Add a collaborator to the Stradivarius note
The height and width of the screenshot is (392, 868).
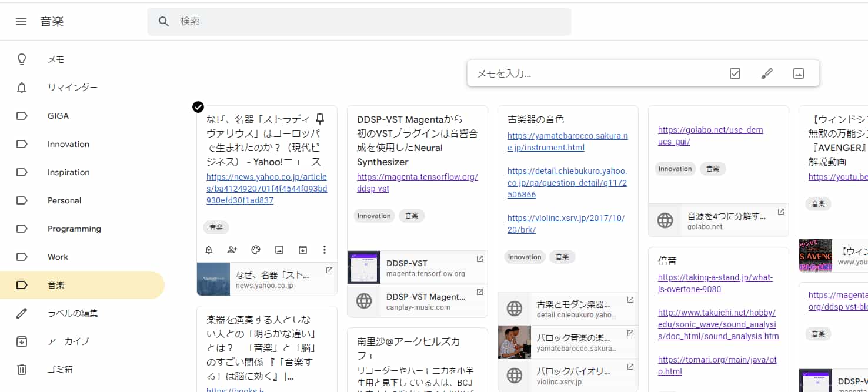click(x=232, y=250)
